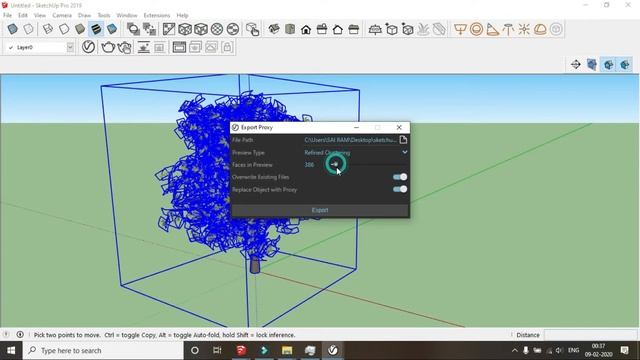
Task: Click the Export button in dialog
Action: point(320,210)
